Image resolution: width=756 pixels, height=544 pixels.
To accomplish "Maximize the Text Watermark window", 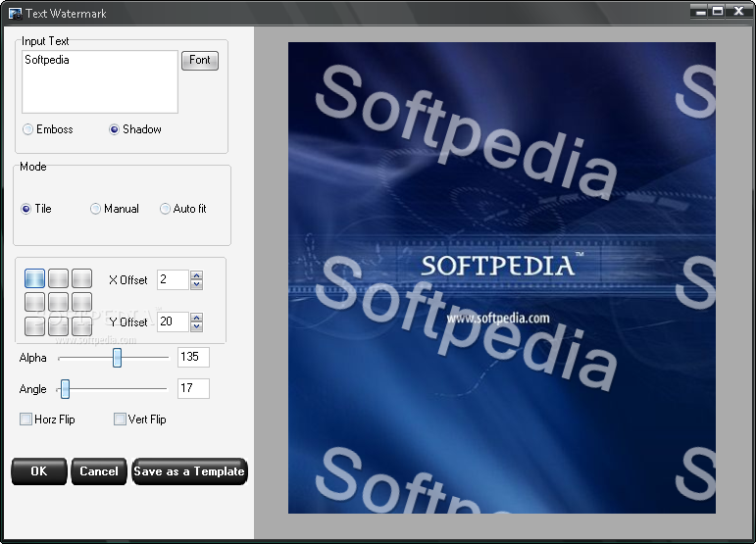I will tap(718, 12).
